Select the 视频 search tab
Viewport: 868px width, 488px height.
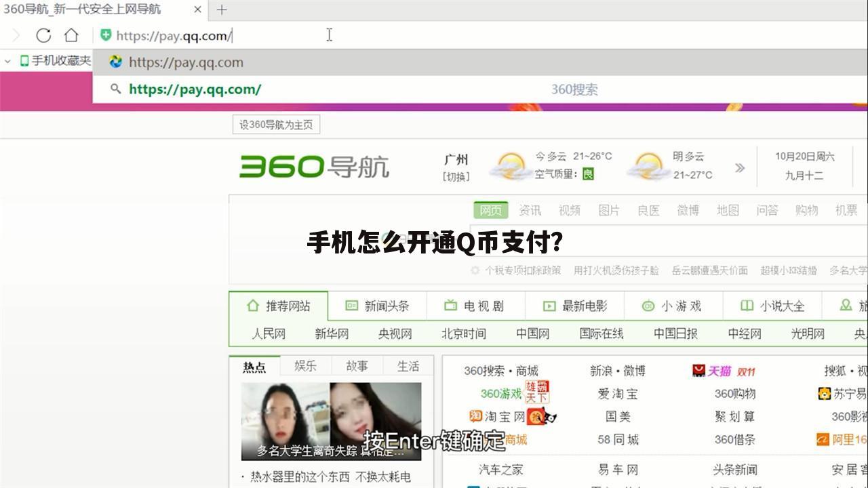(x=569, y=210)
